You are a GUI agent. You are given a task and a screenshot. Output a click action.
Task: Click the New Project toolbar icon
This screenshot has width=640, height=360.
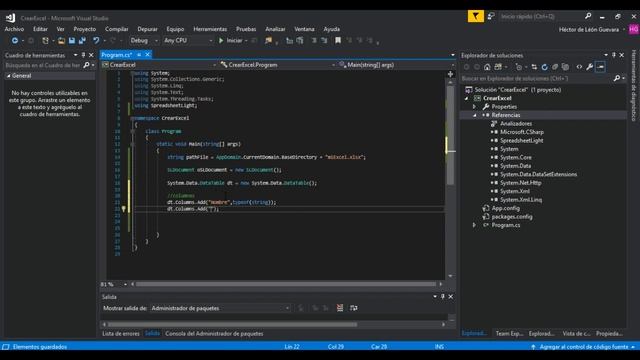[x=45, y=40]
